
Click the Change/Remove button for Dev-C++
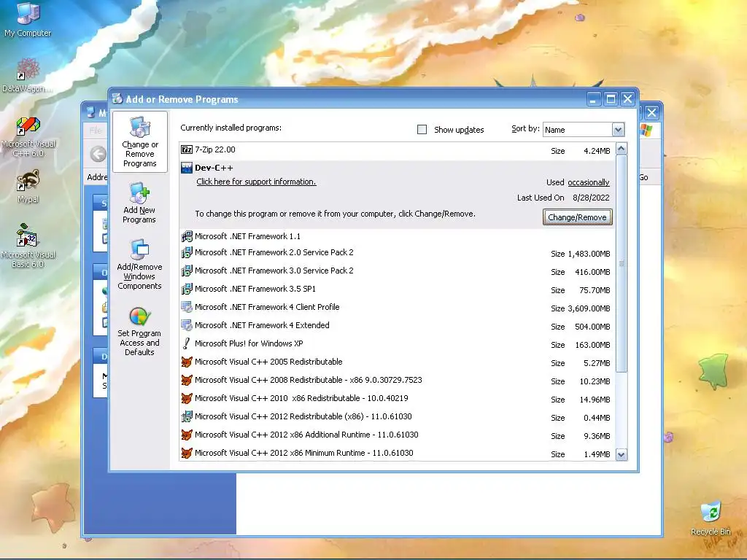point(578,217)
